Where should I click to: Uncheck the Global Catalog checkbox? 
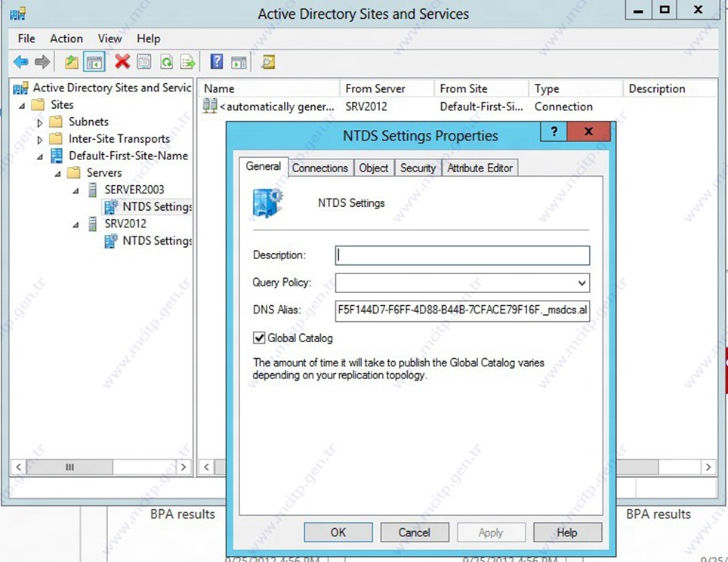point(259,338)
